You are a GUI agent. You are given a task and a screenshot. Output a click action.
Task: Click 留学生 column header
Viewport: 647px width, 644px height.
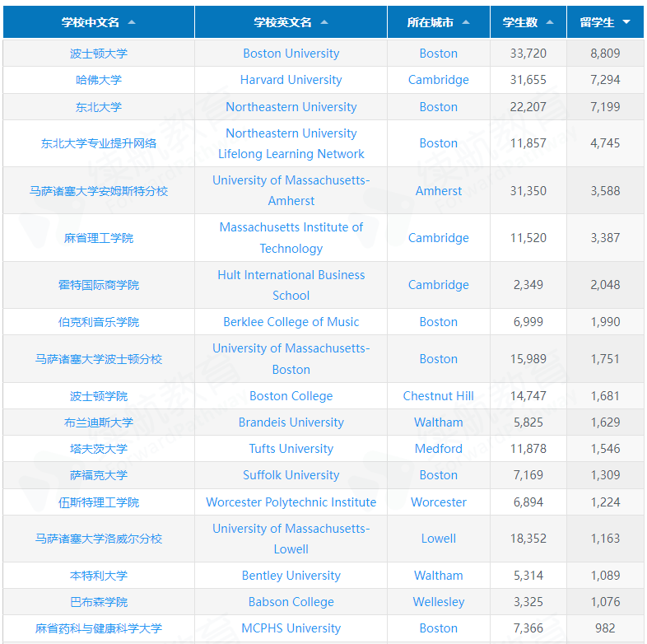605,22
